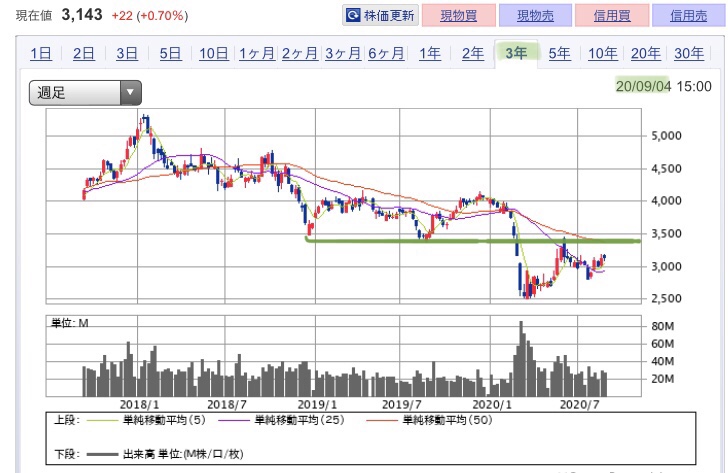The height and width of the screenshot is (473, 728).
Task: Click the 現物売 button
Action: click(x=535, y=16)
